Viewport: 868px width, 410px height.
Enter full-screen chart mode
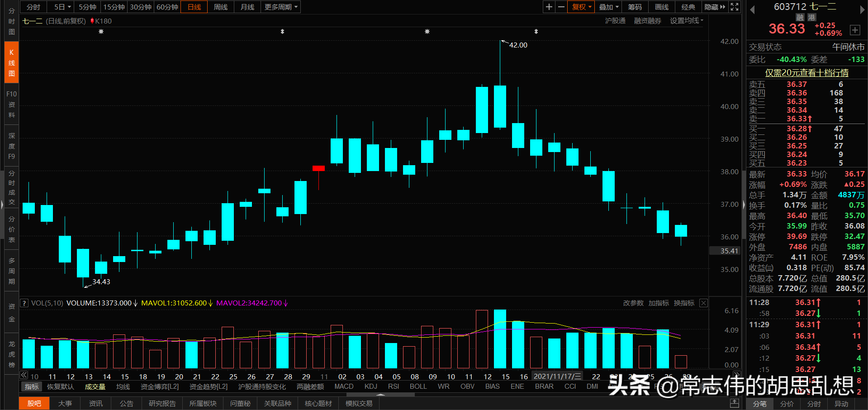734,7
